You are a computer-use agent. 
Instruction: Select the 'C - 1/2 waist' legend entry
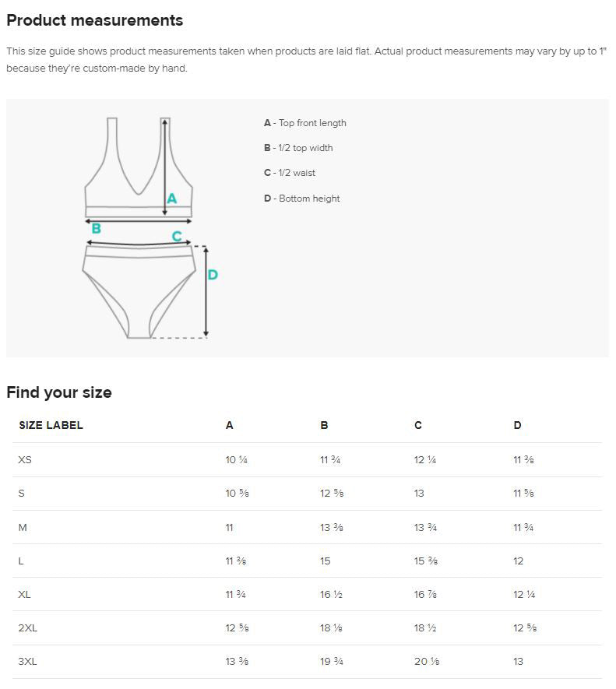[290, 173]
